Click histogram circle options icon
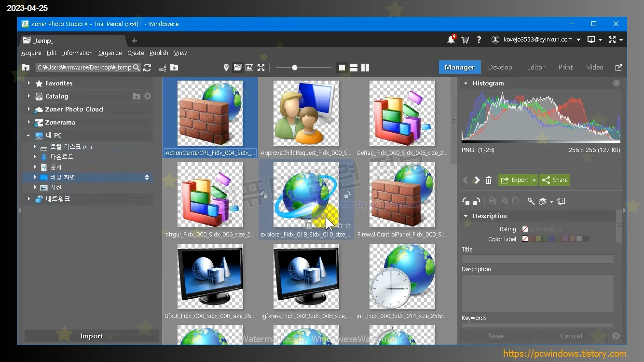The width and height of the screenshot is (644, 362). (x=617, y=83)
